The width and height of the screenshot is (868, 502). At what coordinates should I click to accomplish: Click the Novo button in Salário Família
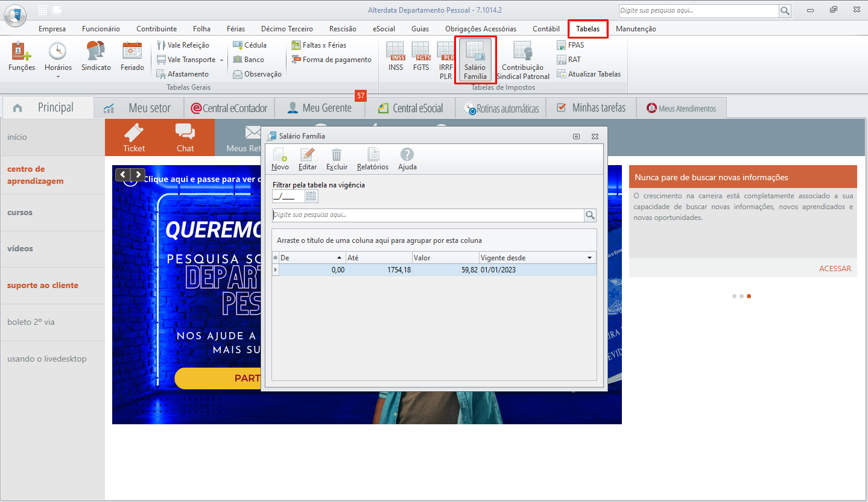pyautogui.click(x=280, y=159)
